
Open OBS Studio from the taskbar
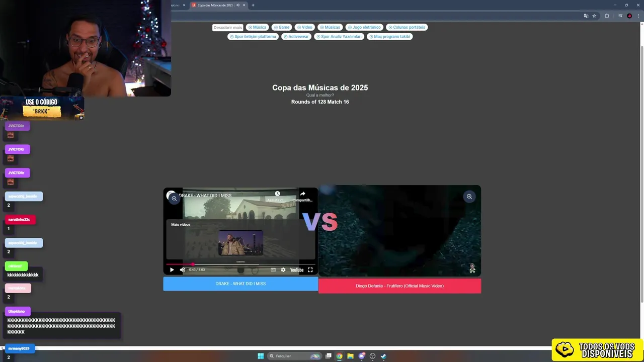tap(372, 356)
